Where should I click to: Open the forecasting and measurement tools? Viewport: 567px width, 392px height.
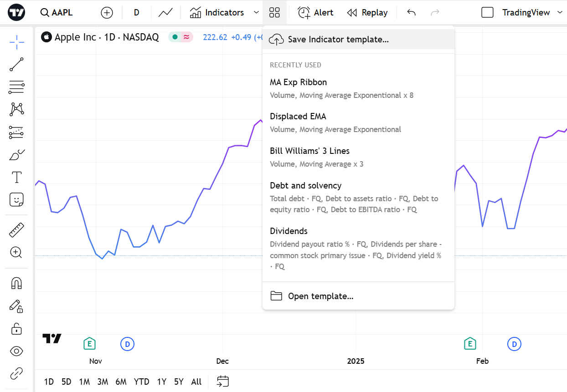16,132
